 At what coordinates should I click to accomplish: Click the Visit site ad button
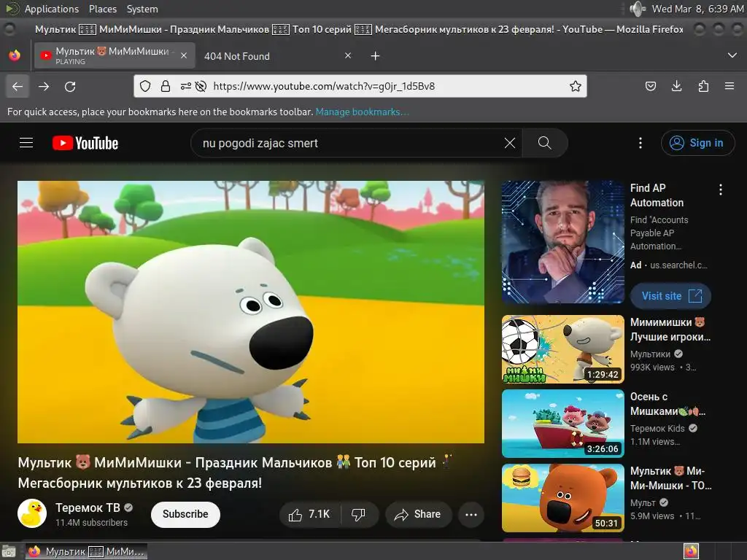[671, 296]
